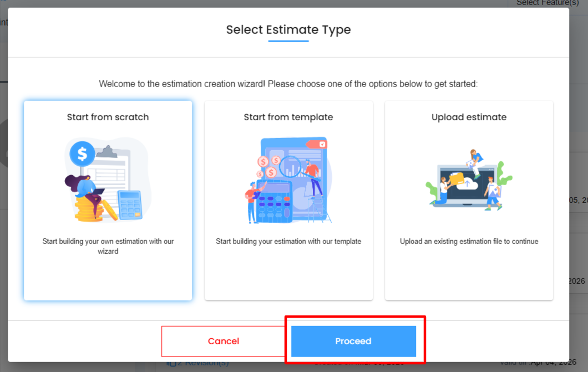The image size is (588, 372).
Task: Click the calculator in Start from scratch illustration
Action: (130, 205)
